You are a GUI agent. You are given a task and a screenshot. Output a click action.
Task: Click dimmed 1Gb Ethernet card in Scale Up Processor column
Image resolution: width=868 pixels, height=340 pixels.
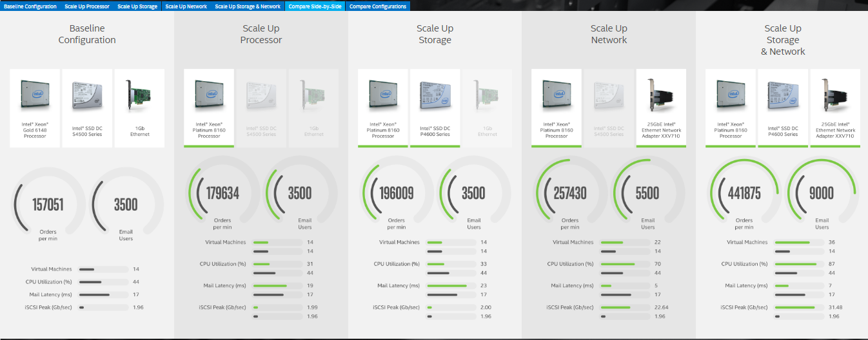(x=313, y=108)
